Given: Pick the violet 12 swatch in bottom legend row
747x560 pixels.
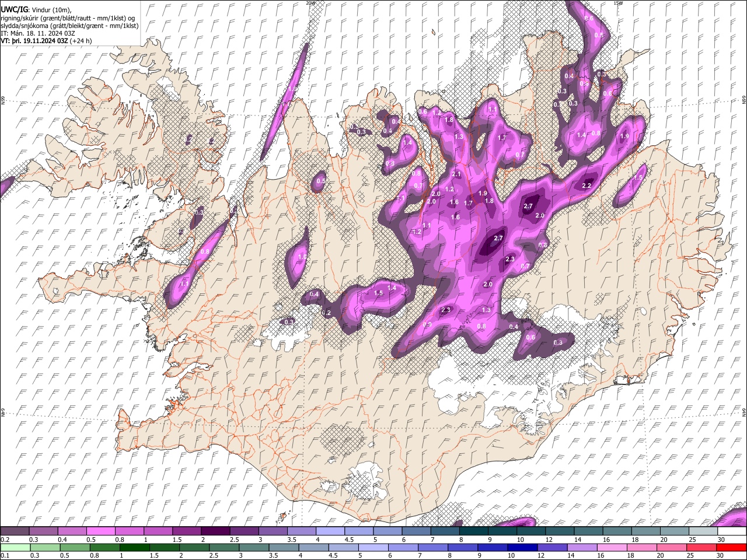Looking at the screenshot, I should pos(552,547).
